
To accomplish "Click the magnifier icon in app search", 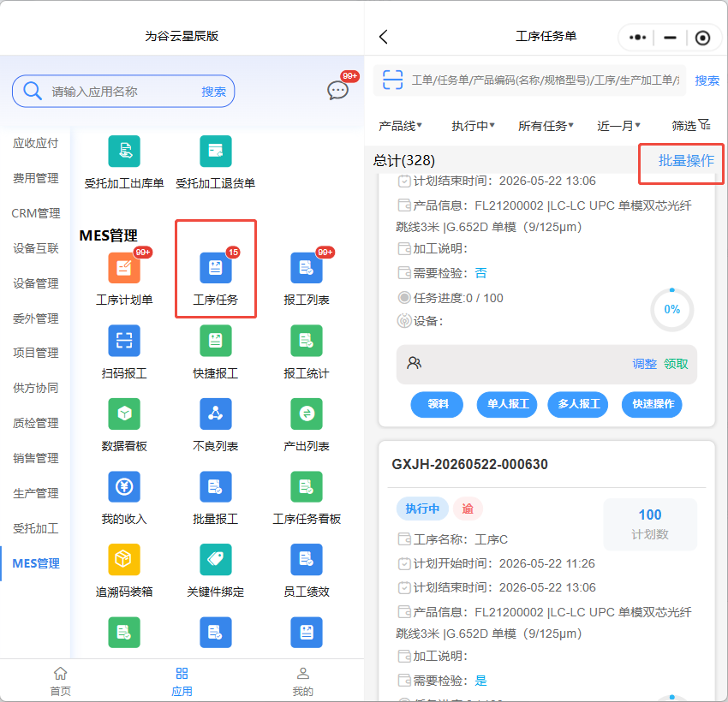I will pyautogui.click(x=32, y=91).
